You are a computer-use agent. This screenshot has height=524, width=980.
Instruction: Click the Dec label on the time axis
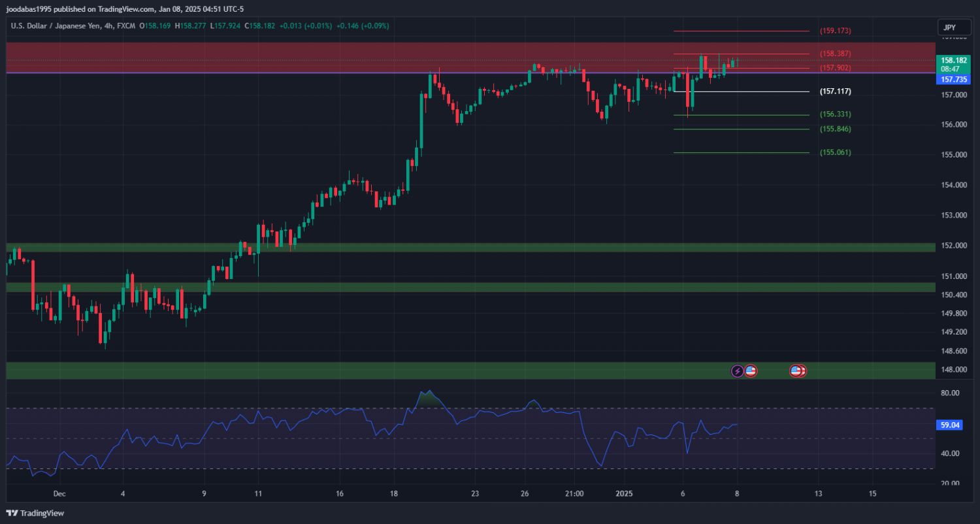pyautogui.click(x=59, y=494)
